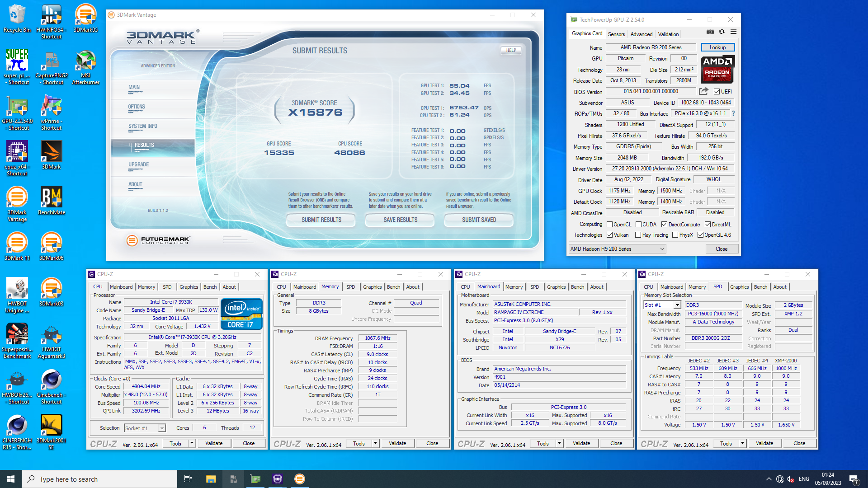Viewport: 868px width, 488px height.
Task: Toggle the UEFI checkbox in GPU-Z
Action: pyautogui.click(x=717, y=92)
